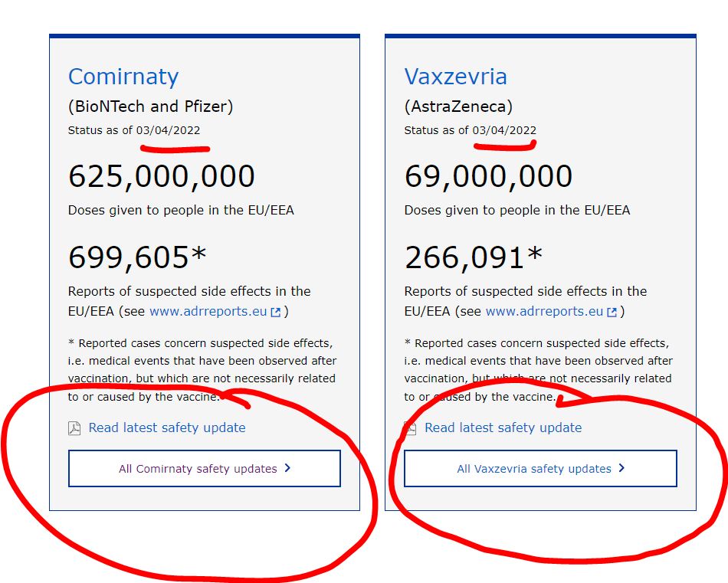This screenshot has width=728, height=583.
Task: Click PDF icon in Comirnaty card
Action: [74, 428]
